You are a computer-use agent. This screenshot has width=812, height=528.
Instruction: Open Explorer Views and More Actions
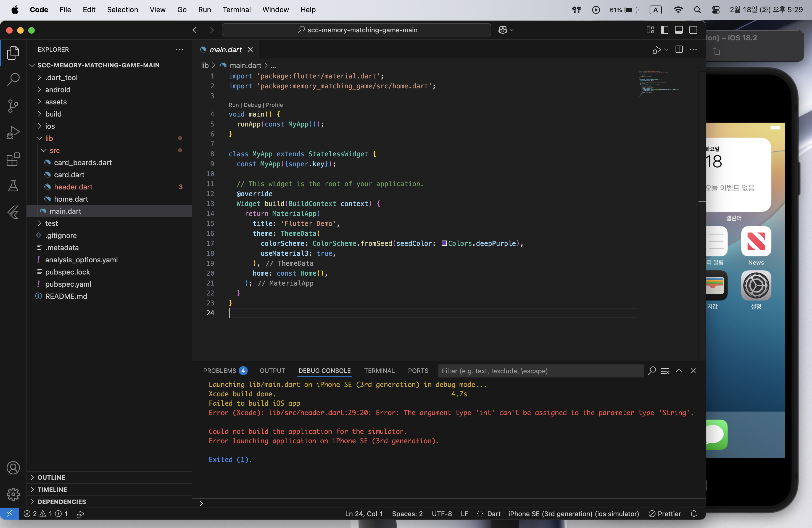180,49
